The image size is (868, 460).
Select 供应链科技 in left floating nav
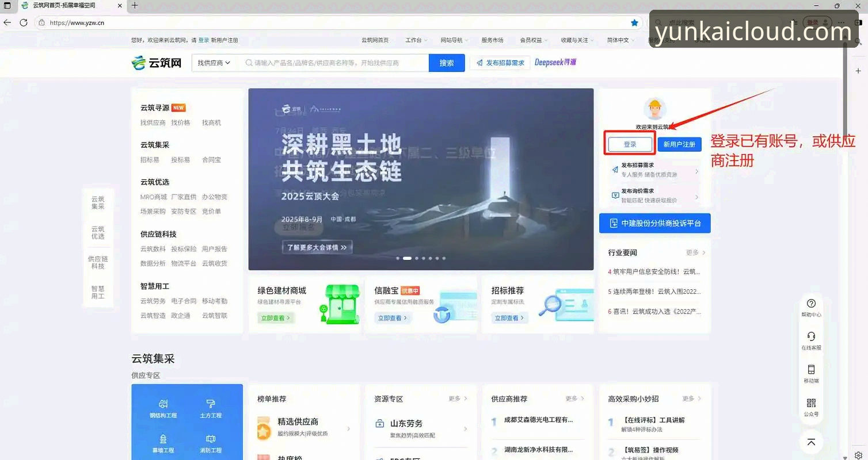(x=98, y=262)
